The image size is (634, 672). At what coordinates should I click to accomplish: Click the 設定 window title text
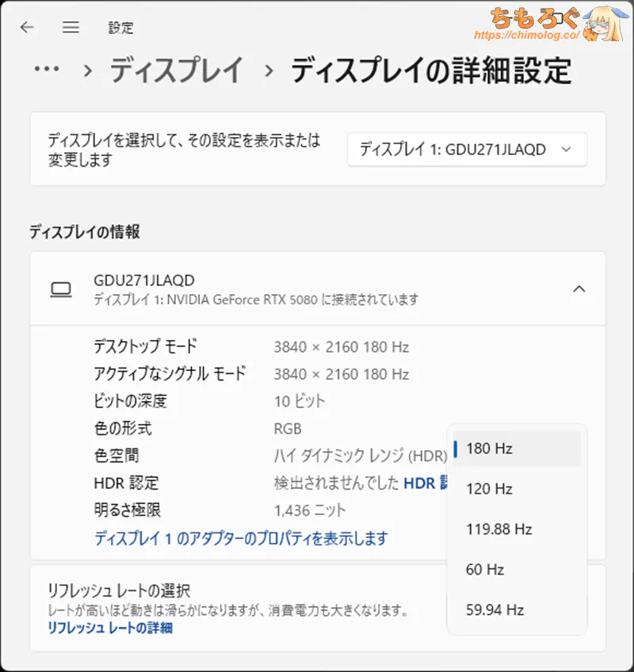click(120, 28)
